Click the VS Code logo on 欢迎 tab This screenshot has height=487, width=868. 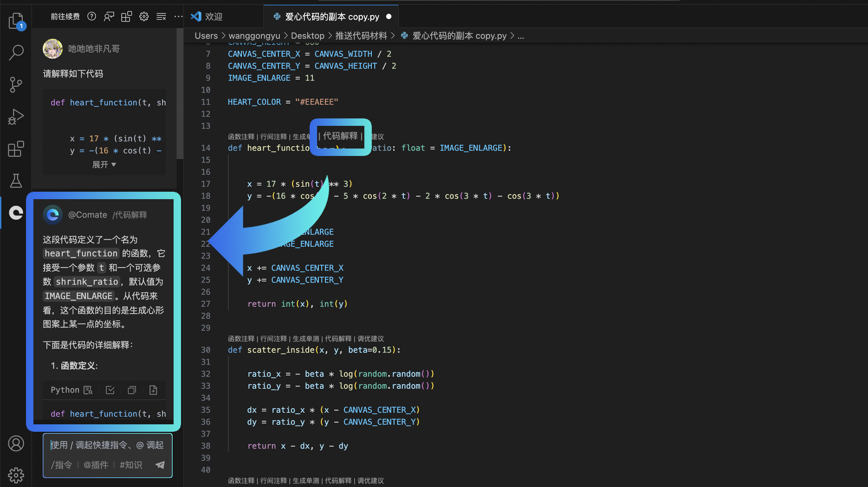pyautogui.click(x=196, y=17)
